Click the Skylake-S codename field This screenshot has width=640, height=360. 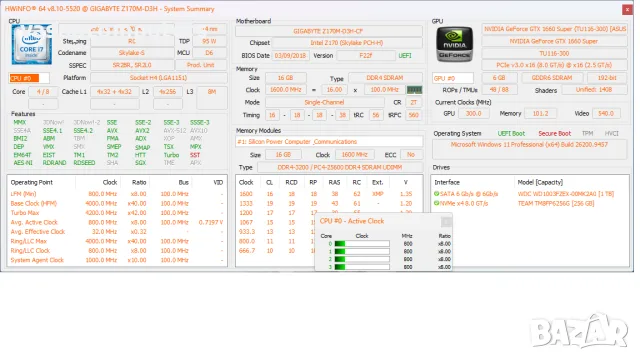(x=132, y=53)
